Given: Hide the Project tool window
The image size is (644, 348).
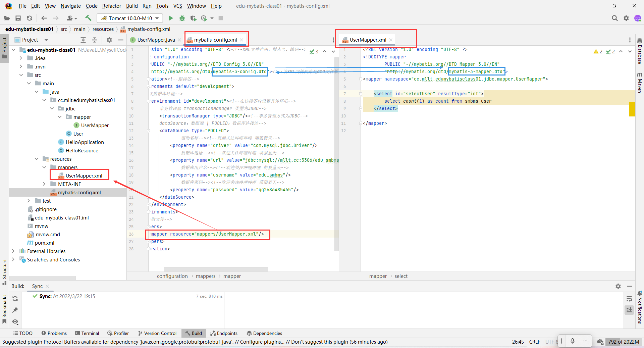Looking at the screenshot, I should point(121,40).
